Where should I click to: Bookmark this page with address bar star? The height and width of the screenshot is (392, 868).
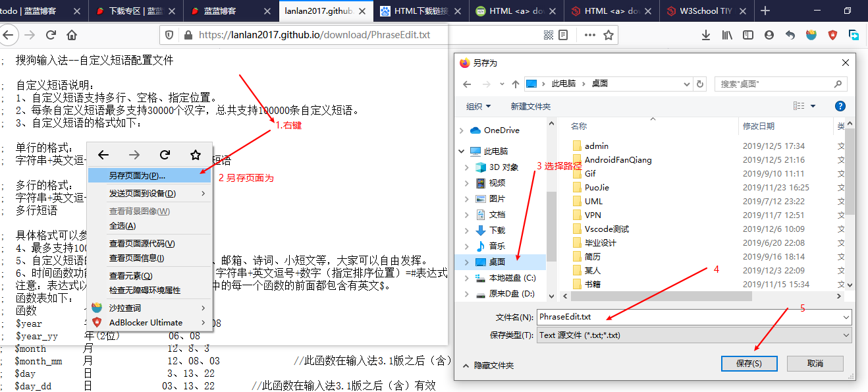[x=608, y=35]
